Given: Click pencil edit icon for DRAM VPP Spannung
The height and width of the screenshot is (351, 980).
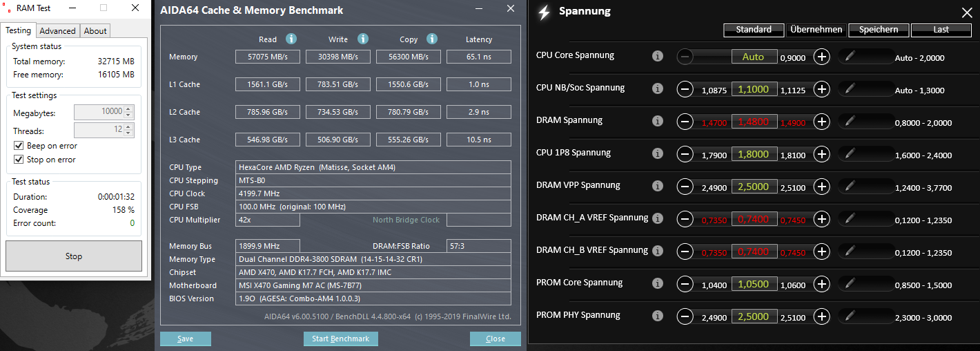Looking at the screenshot, I should [850, 186].
